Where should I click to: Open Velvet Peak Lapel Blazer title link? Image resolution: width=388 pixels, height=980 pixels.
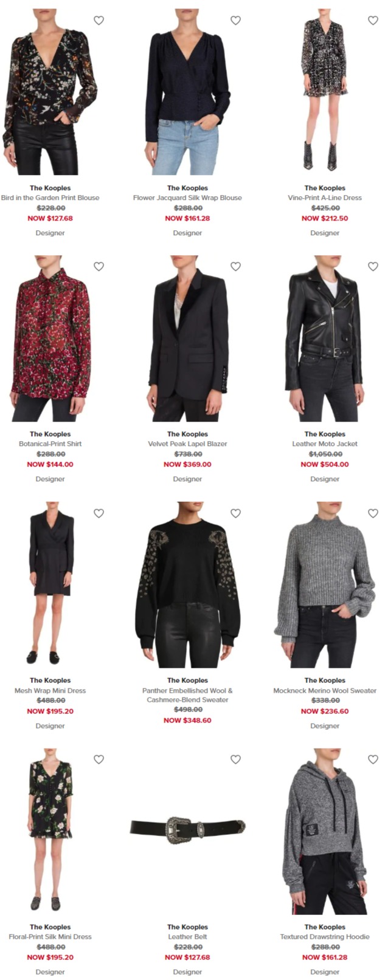click(187, 444)
